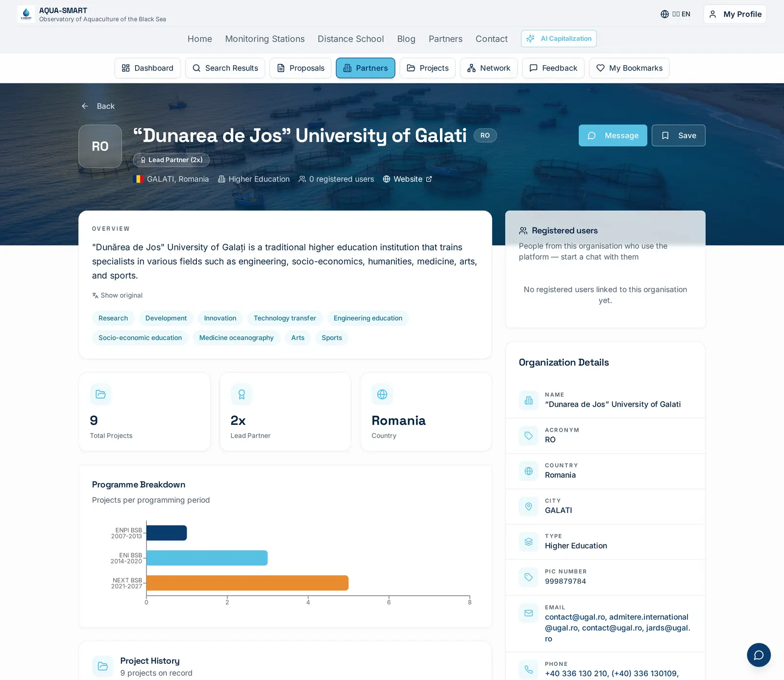The image size is (784, 680).
Task: Select the Medicine oceanography tag
Action: coord(236,338)
